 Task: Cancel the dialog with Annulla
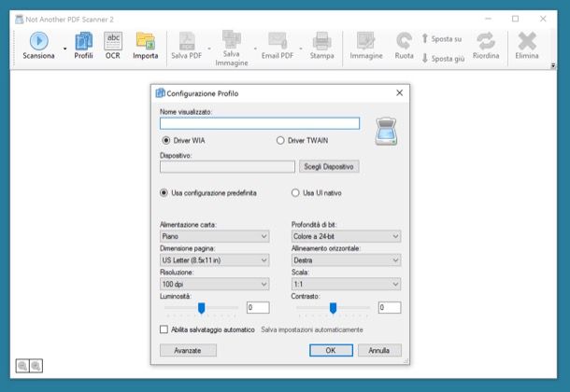[379, 350]
